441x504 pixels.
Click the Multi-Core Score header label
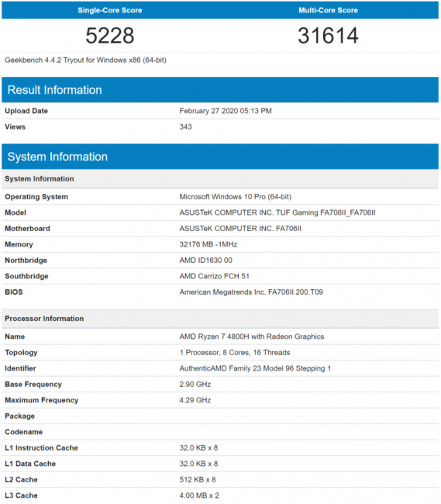[328, 10]
